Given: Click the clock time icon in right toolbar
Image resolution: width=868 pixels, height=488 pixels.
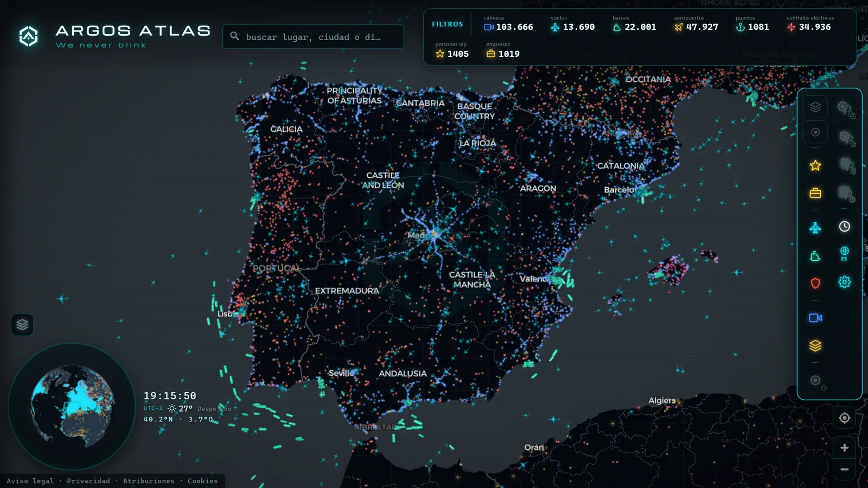Looking at the screenshot, I should (845, 227).
